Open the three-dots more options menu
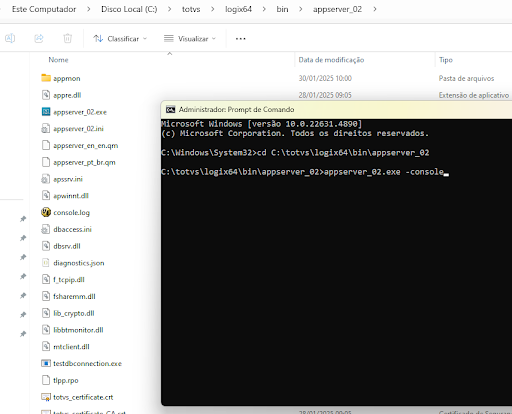Screen dimensions: 512x414 (x=241, y=39)
